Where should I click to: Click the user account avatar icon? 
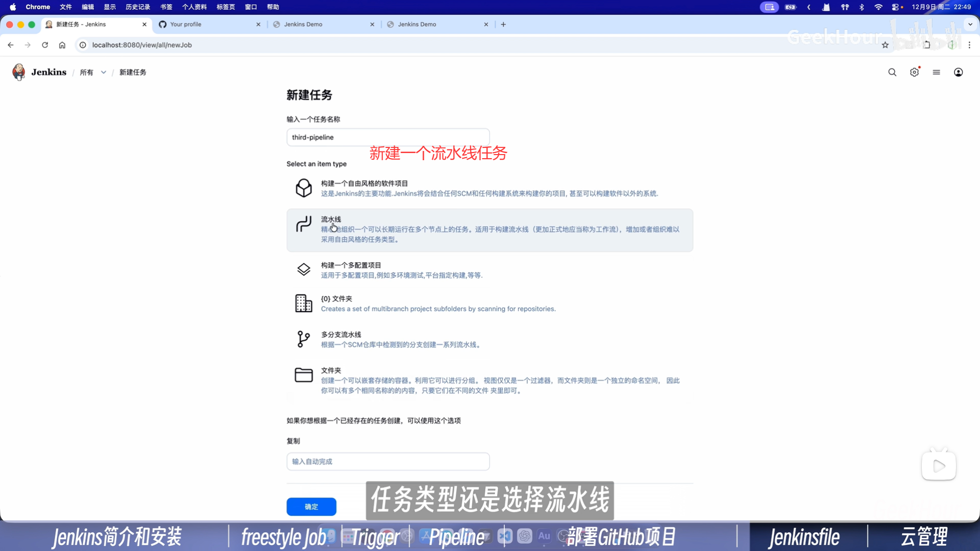[x=958, y=72]
